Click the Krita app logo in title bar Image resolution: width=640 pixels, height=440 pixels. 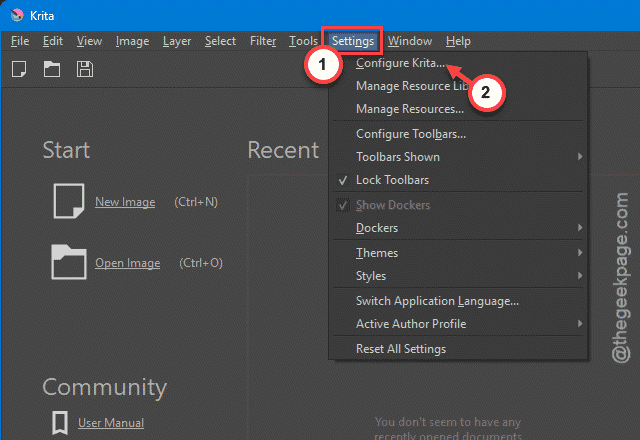(x=17, y=16)
